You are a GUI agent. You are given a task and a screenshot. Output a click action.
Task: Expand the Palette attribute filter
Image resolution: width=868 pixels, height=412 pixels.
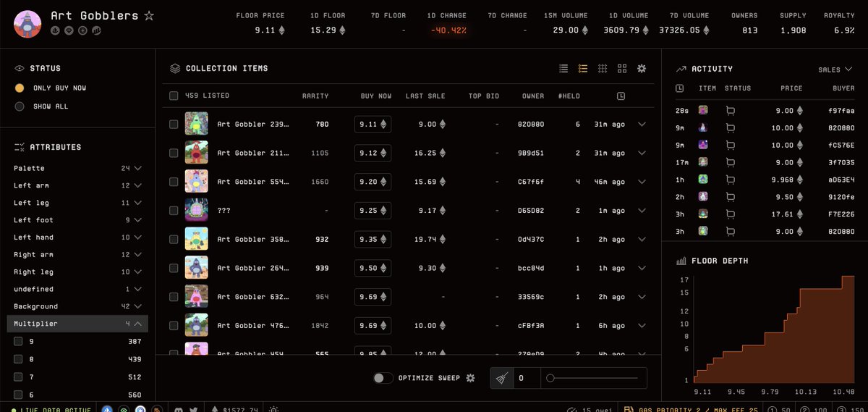(78, 168)
